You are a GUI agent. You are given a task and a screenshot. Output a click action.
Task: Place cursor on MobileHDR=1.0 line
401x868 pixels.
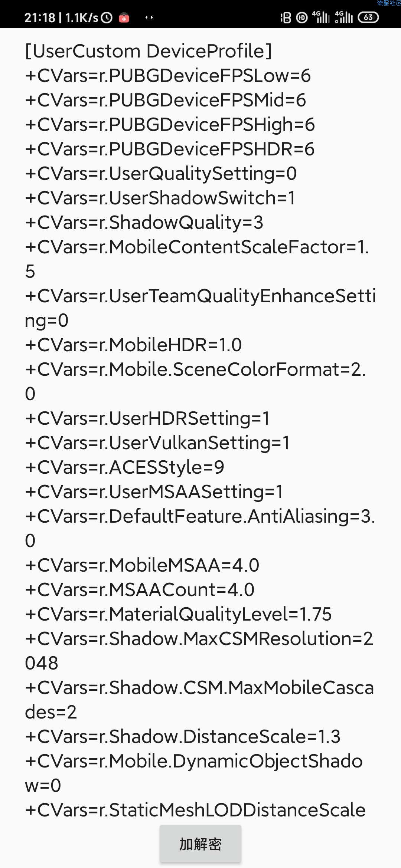click(x=133, y=345)
